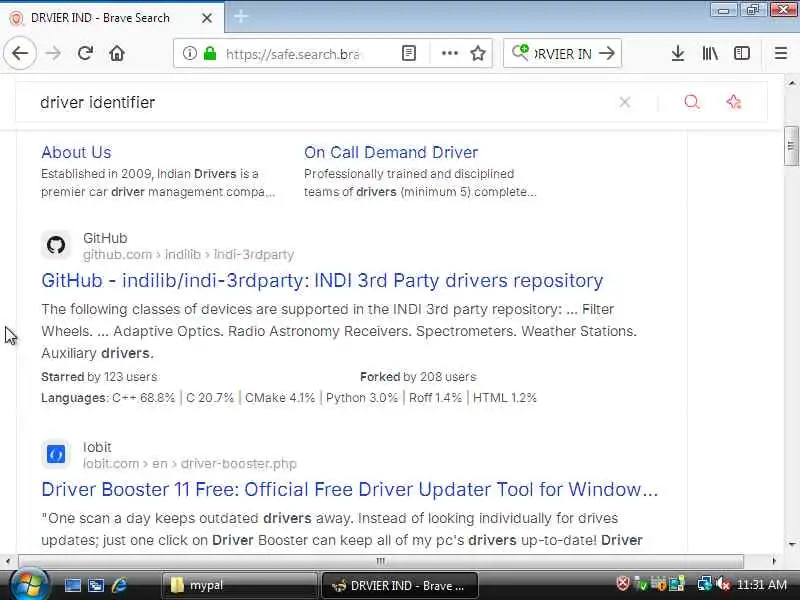800x600 pixels.
Task: Click the scroll down arrow
Action: click(791, 544)
